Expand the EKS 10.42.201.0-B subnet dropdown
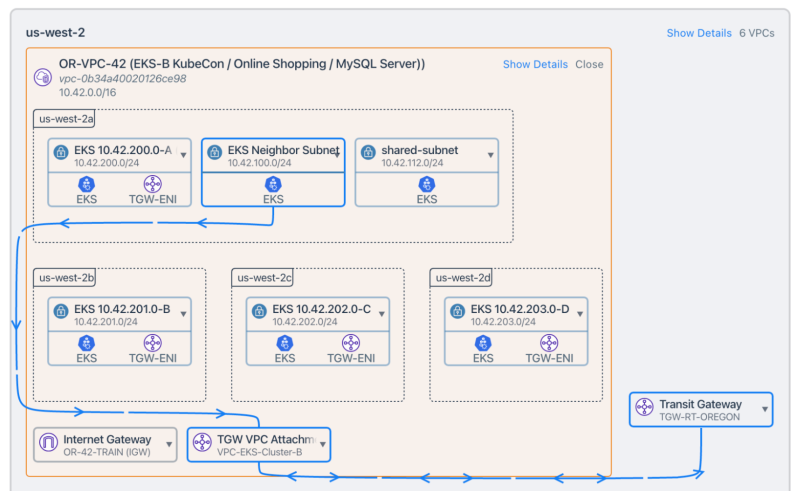 pos(183,314)
